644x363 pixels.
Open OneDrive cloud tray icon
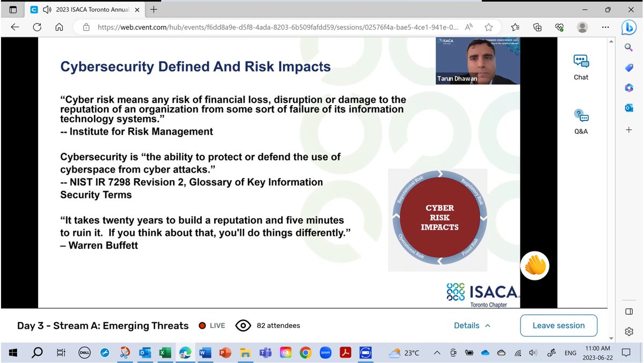click(x=485, y=353)
